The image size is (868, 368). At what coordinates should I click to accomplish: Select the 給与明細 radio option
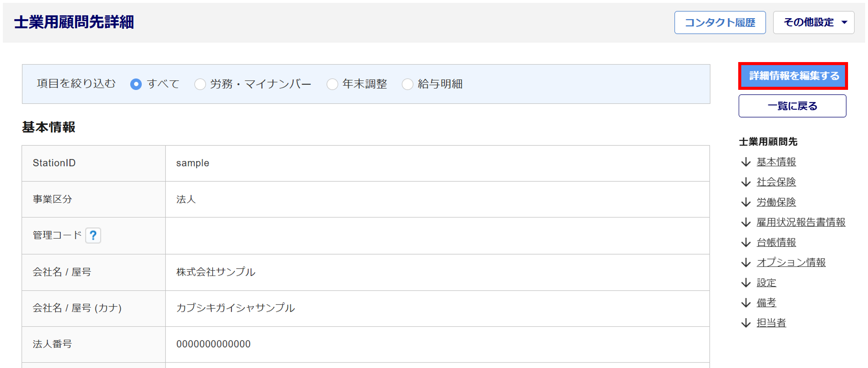point(408,84)
